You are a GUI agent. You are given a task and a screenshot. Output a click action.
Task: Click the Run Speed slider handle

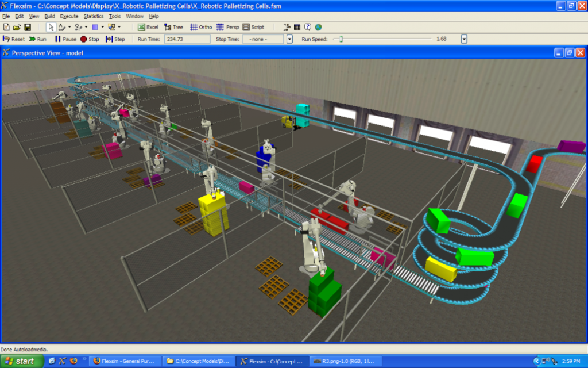coord(341,39)
